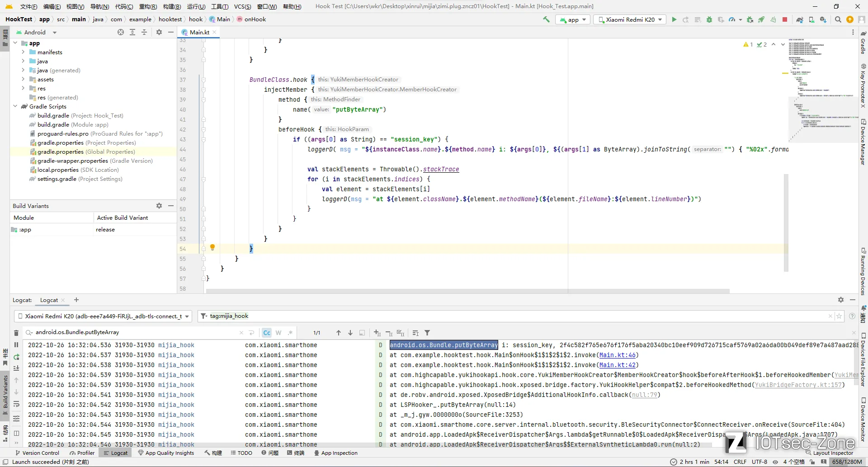Toggle Regex option in logcat search
Screen dimensions: 868x467
click(290, 333)
